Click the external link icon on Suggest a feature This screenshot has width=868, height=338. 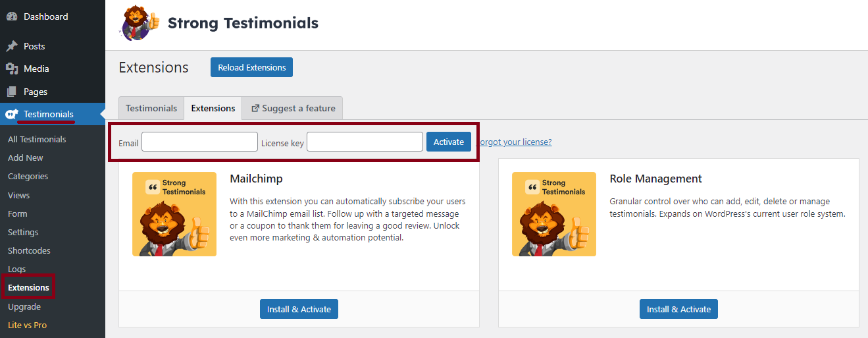(x=255, y=108)
